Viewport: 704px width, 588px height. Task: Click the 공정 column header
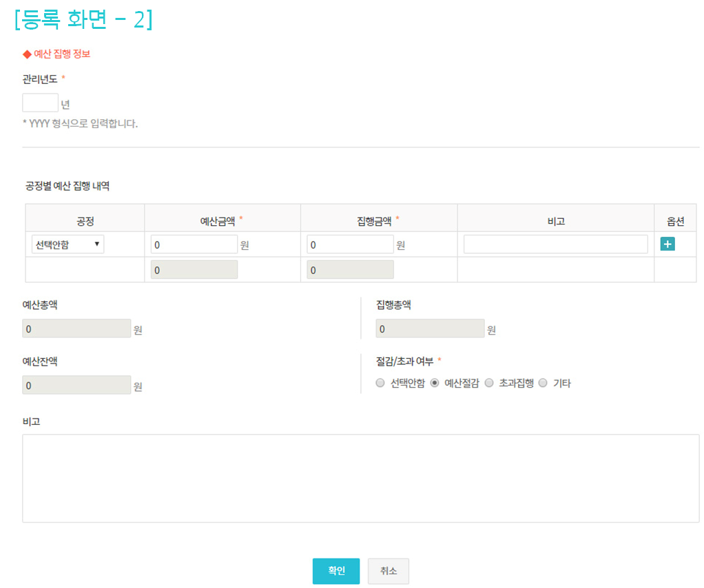[x=85, y=221]
